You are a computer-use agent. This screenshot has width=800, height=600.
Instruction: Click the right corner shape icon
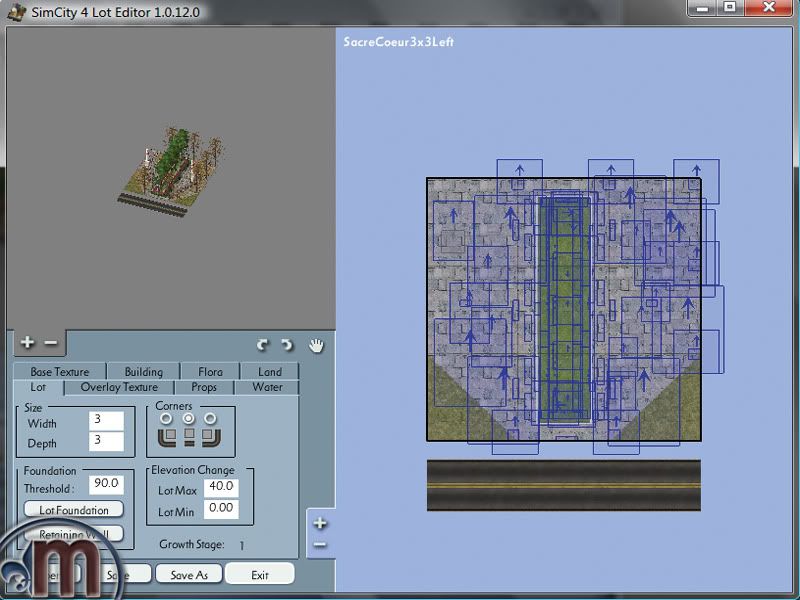tap(211, 437)
